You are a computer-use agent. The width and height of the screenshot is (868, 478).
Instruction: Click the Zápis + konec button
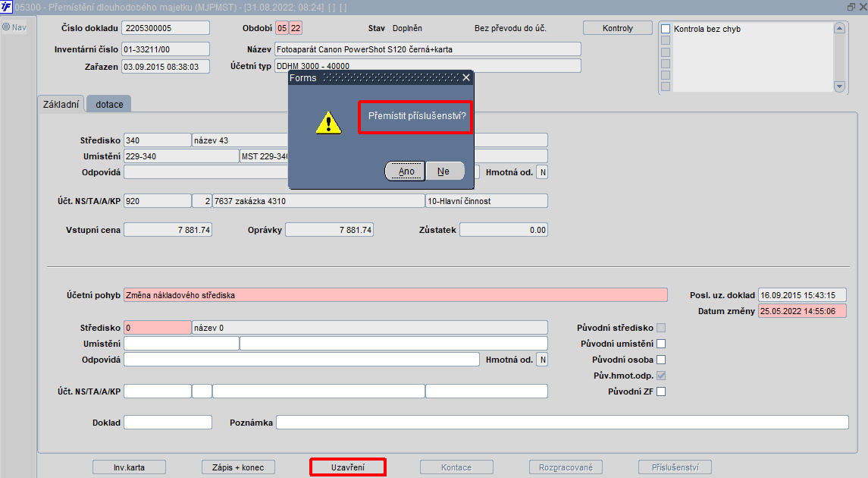(238, 467)
